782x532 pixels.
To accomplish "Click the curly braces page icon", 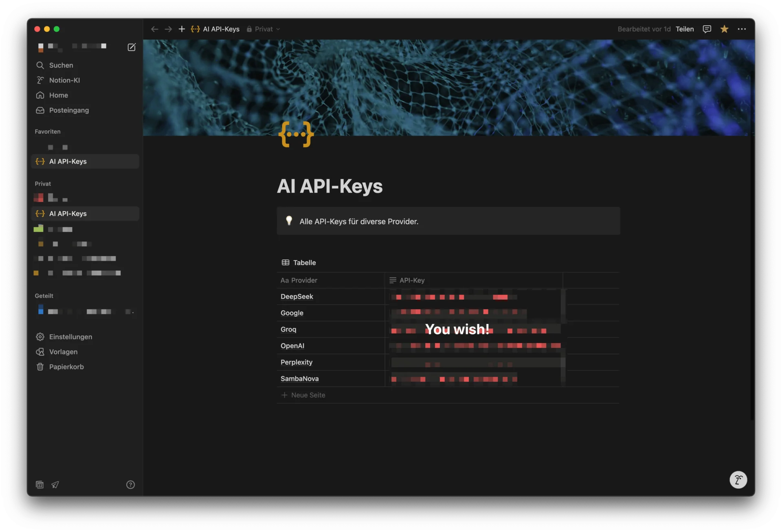I will (296, 134).
